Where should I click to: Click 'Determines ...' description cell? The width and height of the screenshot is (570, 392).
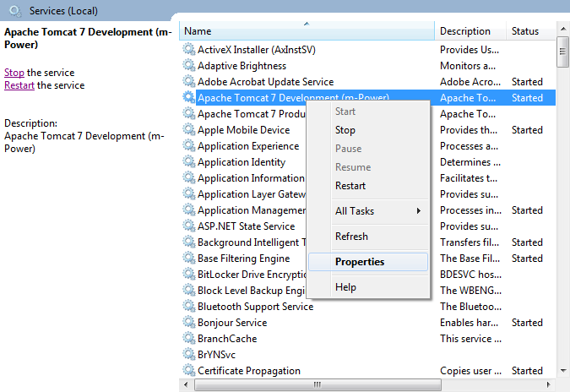coord(470,162)
